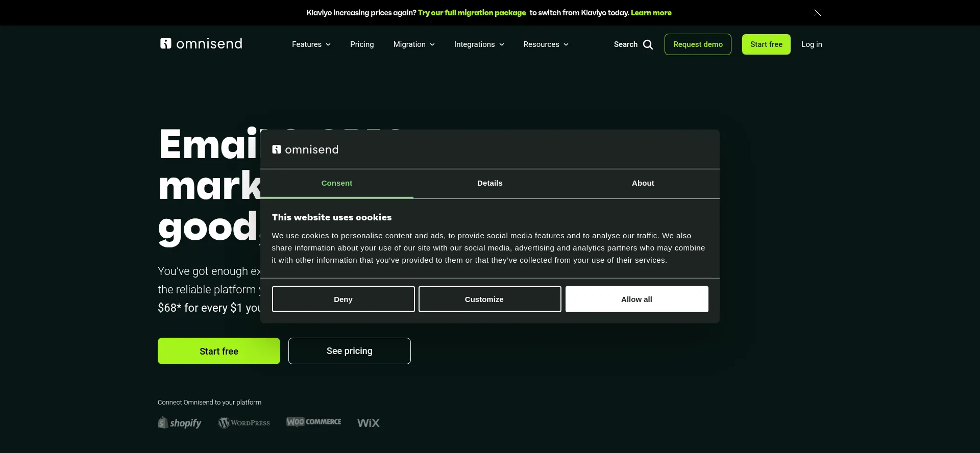The height and width of the screenshot is (453, 980).
Task: Click the Omnisend logo in cookie dialog
Action: [x=305, y=149]
